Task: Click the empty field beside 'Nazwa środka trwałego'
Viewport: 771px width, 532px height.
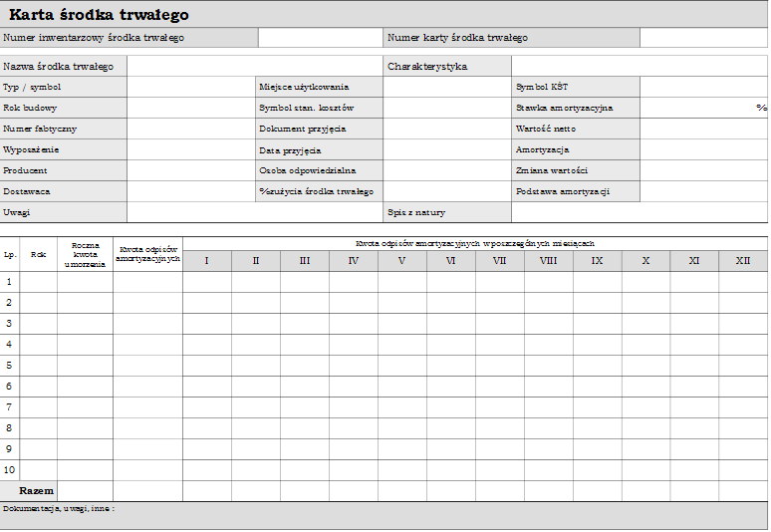Action: [255, 66]
